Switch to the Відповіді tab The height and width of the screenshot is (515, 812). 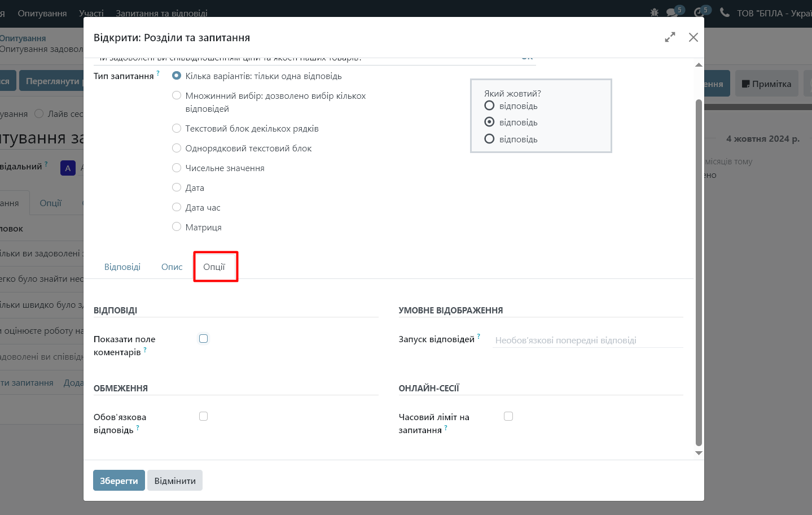coord(122,267)
